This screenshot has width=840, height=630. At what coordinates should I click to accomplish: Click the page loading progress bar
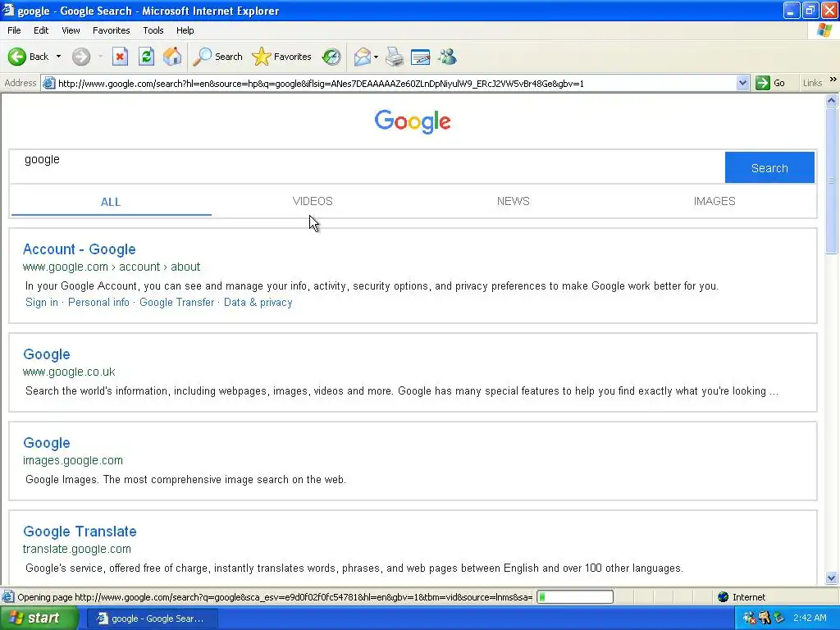coord(575,597)
